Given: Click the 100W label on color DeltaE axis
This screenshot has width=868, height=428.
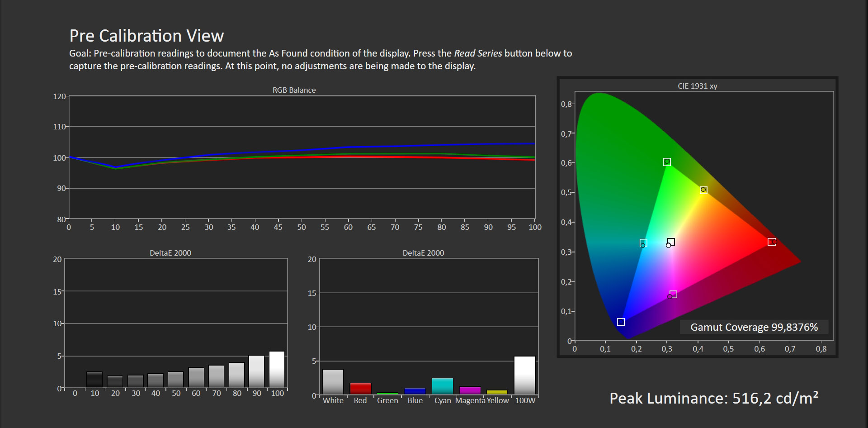Looking at the screenshot, I should pyautogui.click(x=525, y=400).
